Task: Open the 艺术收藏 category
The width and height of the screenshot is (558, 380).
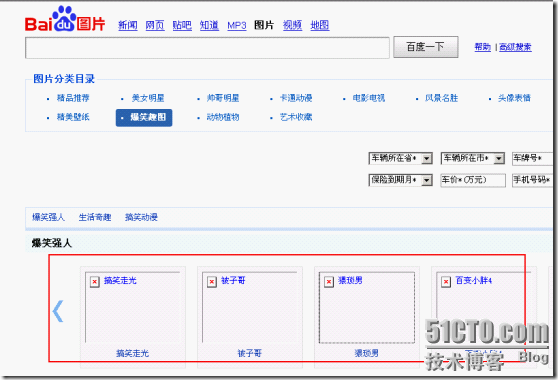Action: 296,117
